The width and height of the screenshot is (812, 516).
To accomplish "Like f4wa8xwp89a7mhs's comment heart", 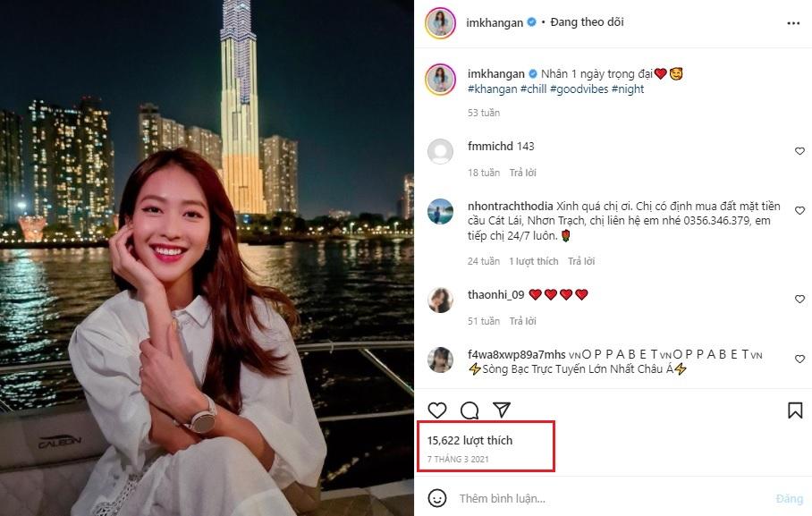I will [799, 359].
